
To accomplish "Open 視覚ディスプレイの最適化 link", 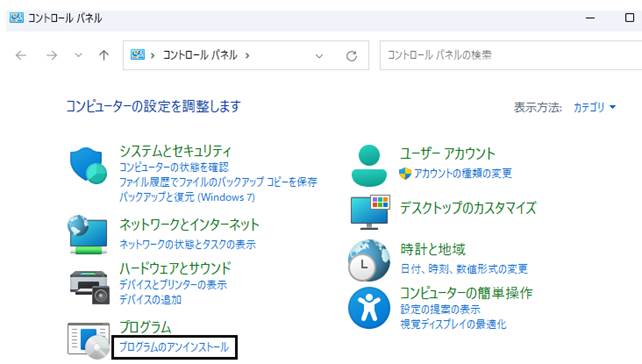I will click(x=453, y=324).
